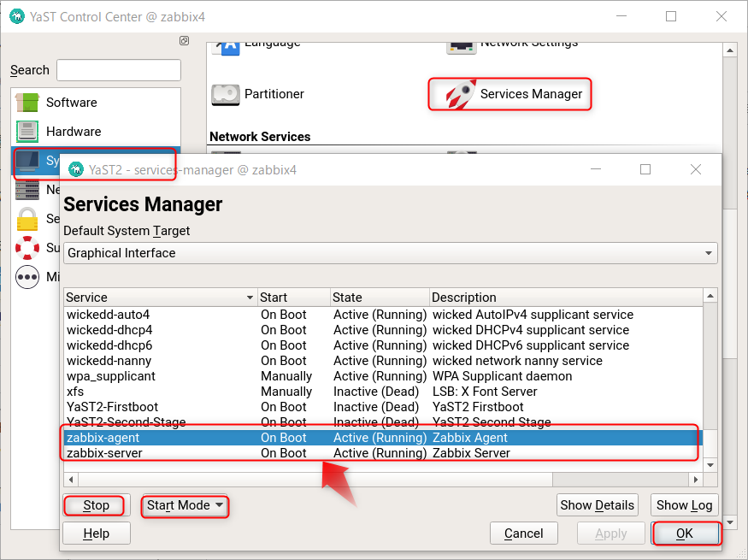748x560 pixels.
Task: Select the Software category icon
Action: tap(27, 102)
